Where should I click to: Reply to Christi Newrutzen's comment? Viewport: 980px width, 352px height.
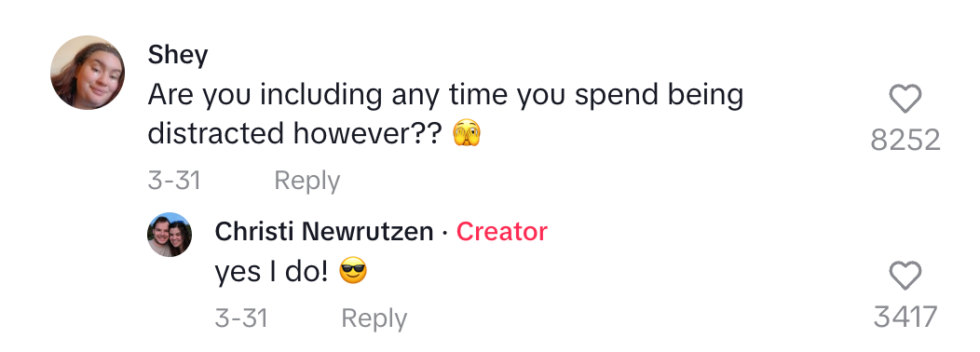(374, 318)
